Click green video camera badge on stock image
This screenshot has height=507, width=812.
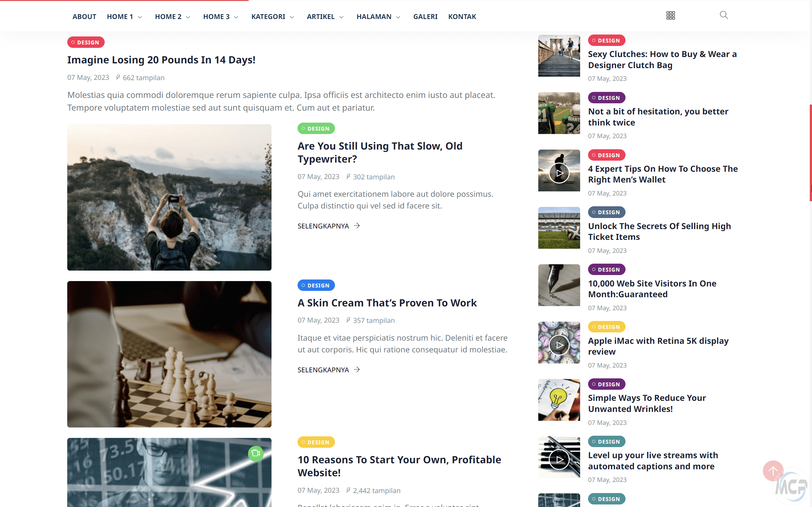coord(256,453)
